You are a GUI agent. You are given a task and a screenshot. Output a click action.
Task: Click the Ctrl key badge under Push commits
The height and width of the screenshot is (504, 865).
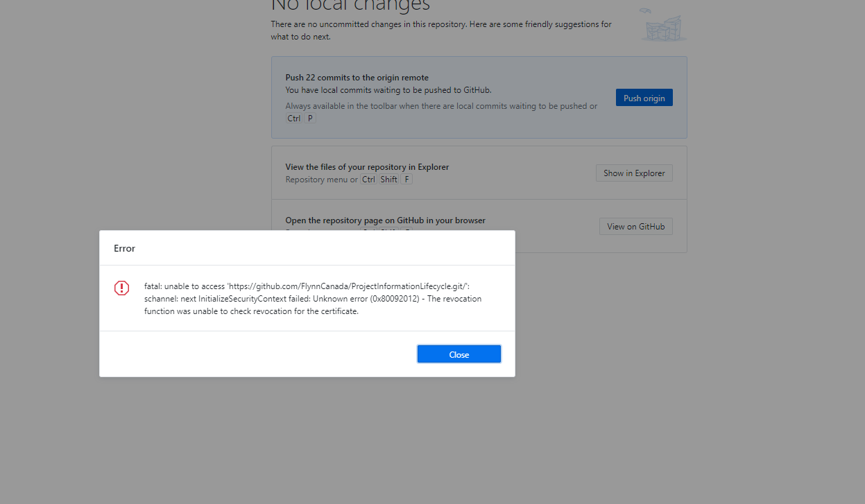click(293, 118)
